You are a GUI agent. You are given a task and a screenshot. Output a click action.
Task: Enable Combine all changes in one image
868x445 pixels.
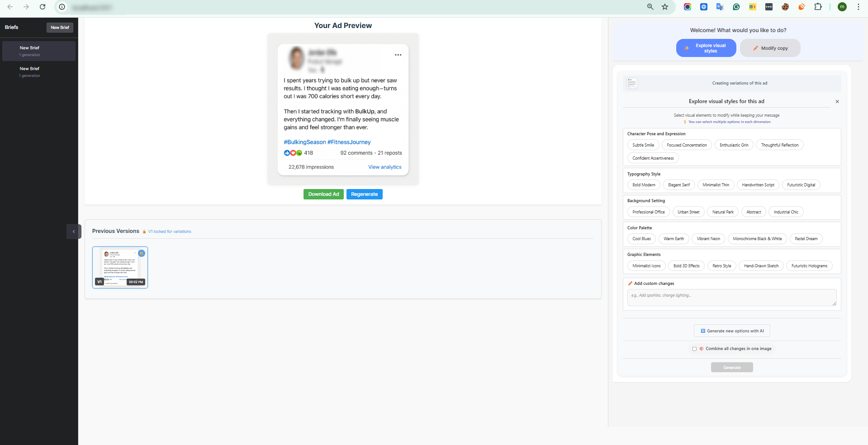(694, 349)
